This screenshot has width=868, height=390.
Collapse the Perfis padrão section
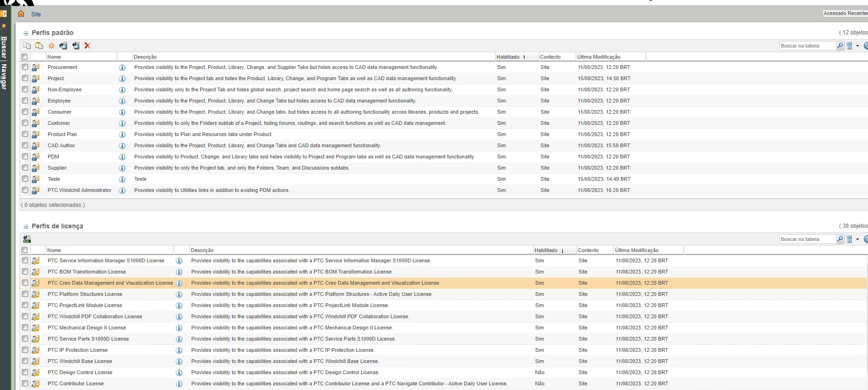coord(26,33)
